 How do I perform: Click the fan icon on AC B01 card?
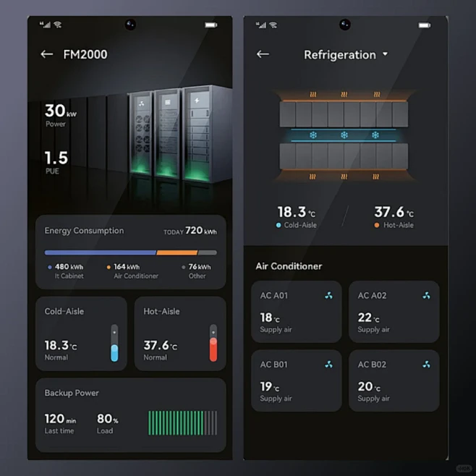coord(328,364)
